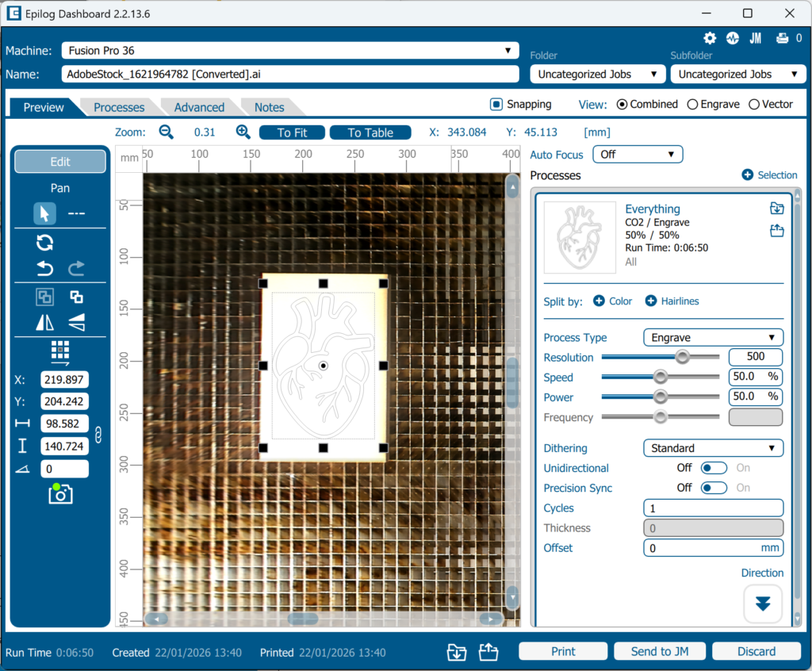Click the export folder icon in the bottom bar
The height and width of the screenshot is (671, 812).
point(488,652)
